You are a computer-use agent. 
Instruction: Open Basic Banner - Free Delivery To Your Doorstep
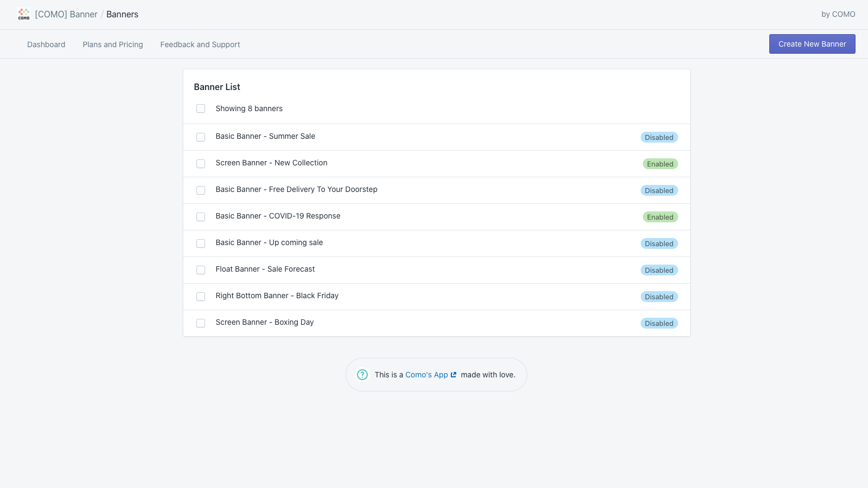[296, 189]
